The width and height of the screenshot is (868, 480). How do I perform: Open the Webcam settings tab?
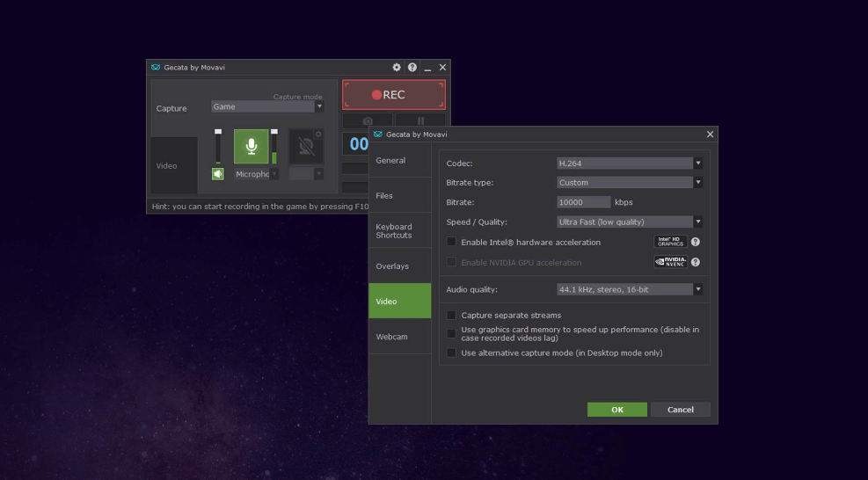point(399,337)
